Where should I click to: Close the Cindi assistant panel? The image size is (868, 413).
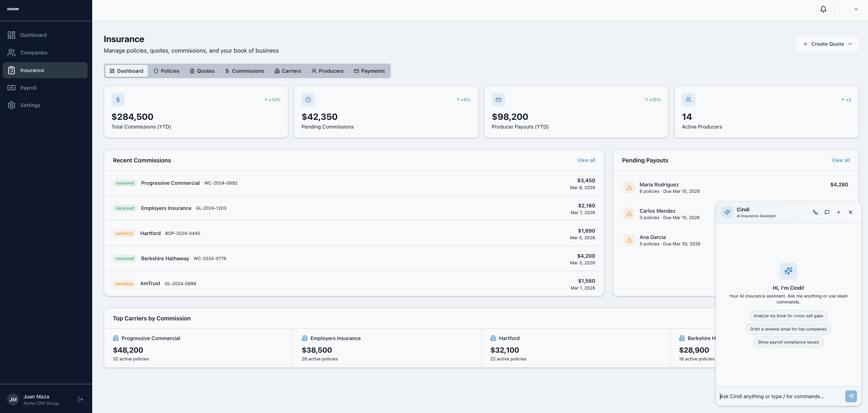[x=850, y=212]
